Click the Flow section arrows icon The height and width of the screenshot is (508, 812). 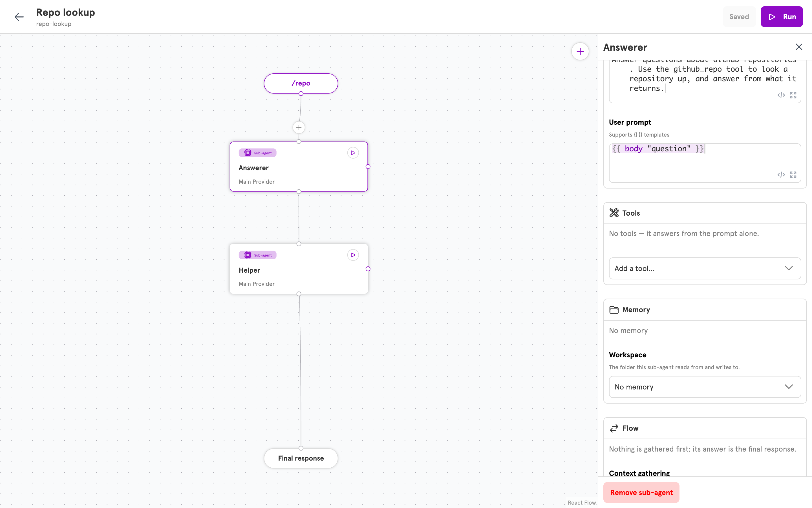tap(614, 428)
